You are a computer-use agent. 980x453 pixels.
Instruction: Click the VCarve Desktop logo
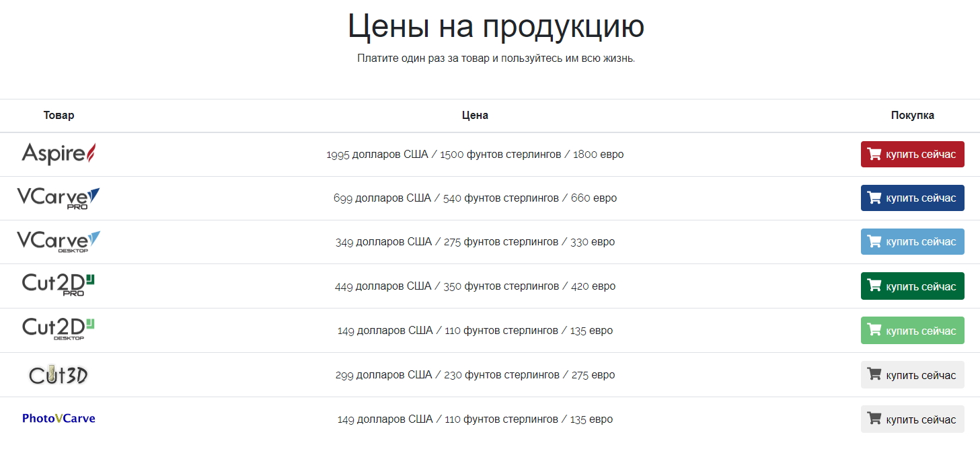pyautogui.click(x=59, y=241)
